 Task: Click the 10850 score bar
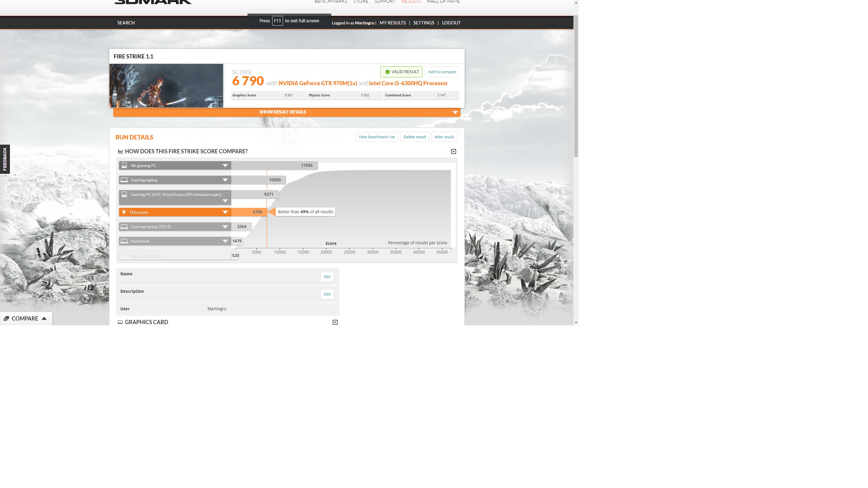click(x=259, y=180)
